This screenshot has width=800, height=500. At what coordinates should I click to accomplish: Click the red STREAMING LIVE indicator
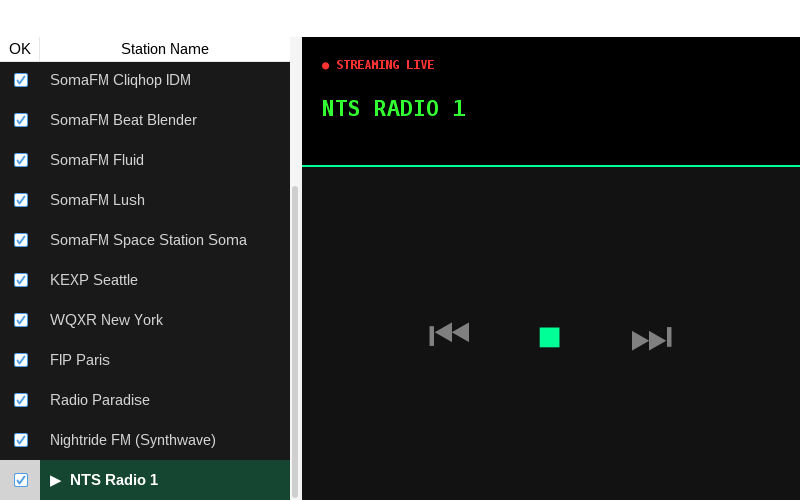pos(378,65)
